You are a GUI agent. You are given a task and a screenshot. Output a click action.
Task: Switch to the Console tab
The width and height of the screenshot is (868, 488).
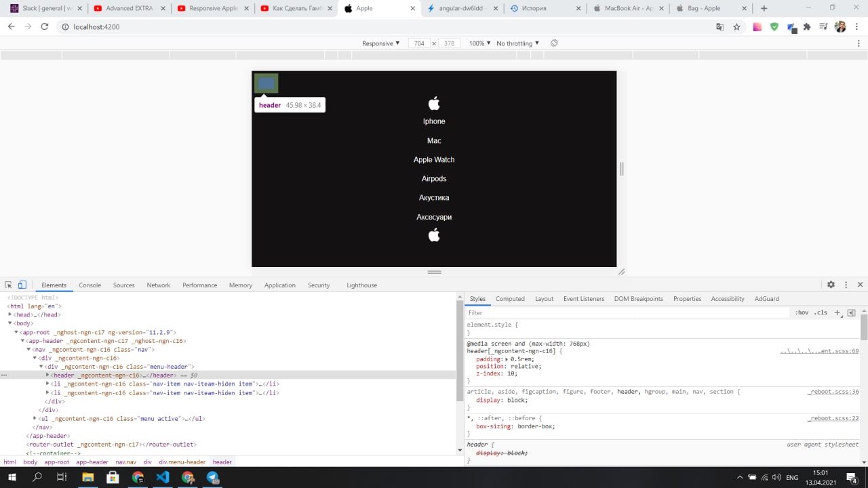click(x=90, y=285)
